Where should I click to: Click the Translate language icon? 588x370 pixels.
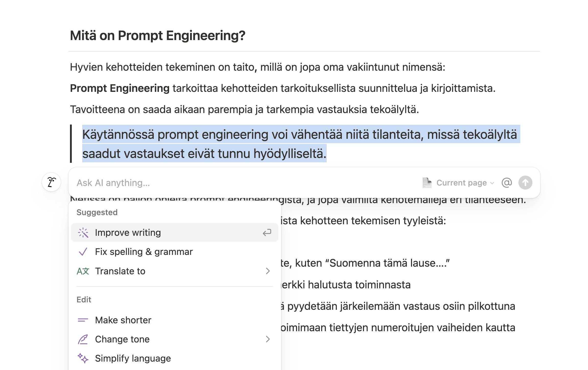pos(83,271)
